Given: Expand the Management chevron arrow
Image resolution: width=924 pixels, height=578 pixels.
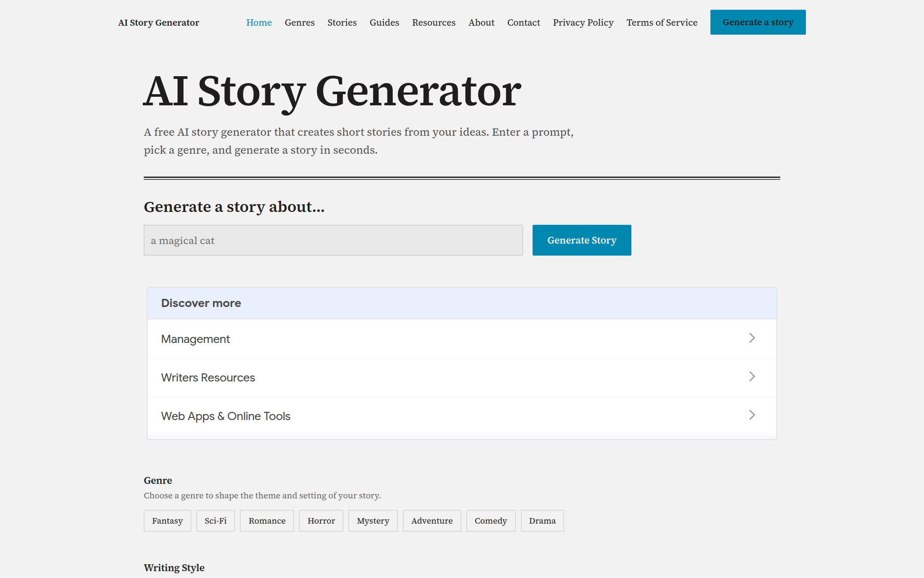Looking at the screenshot, I should click(752, 338).
